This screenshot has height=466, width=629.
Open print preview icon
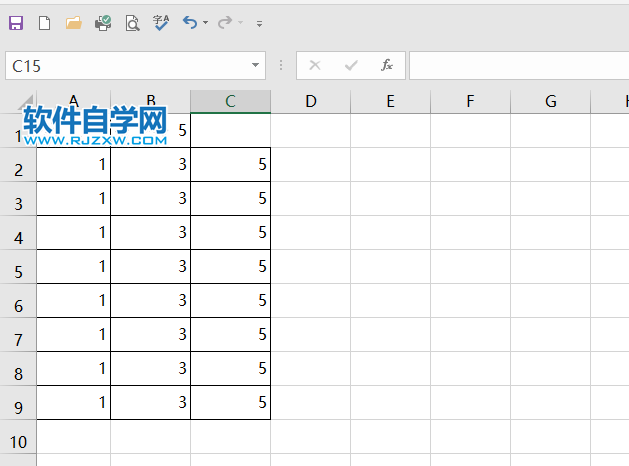tap(132, 23)
